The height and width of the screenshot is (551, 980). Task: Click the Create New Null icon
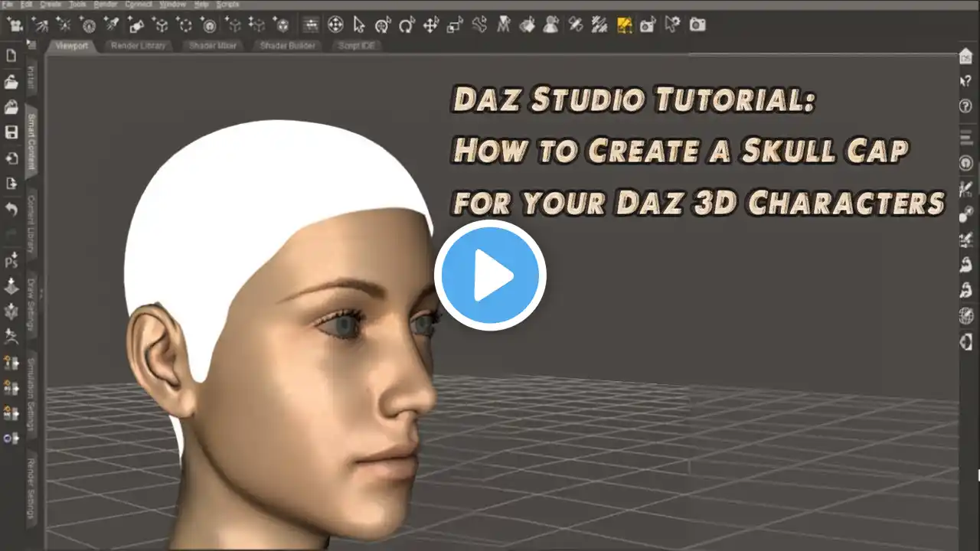click(x=185, y=25)
